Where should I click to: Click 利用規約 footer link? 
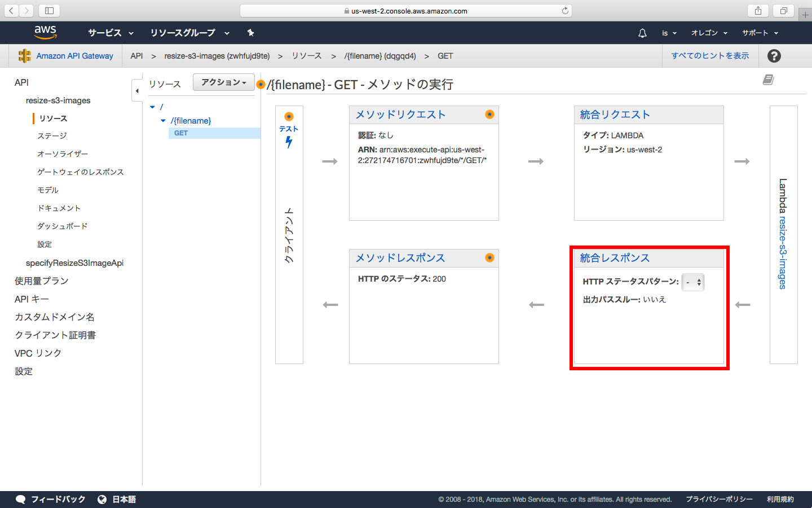pyautogui.click(x=780, y=500)
